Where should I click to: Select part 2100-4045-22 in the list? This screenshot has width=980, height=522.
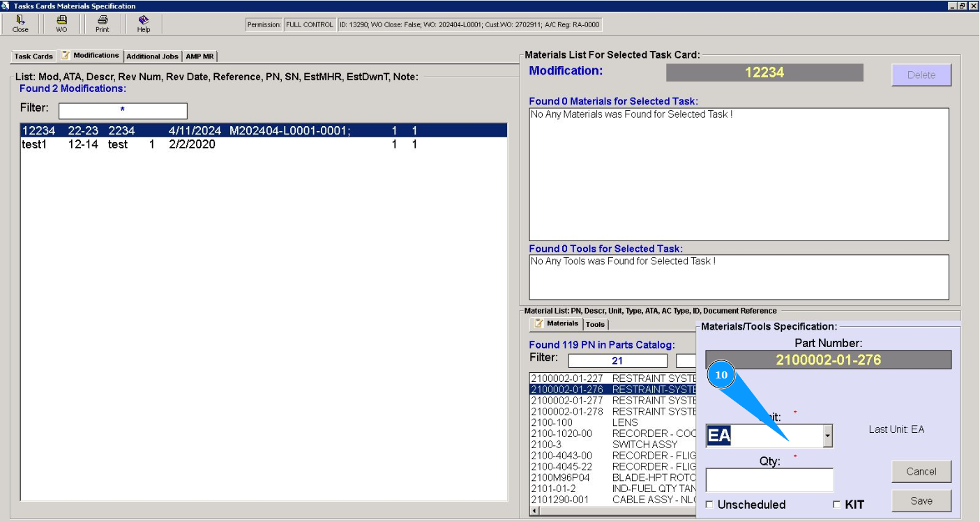613,467
